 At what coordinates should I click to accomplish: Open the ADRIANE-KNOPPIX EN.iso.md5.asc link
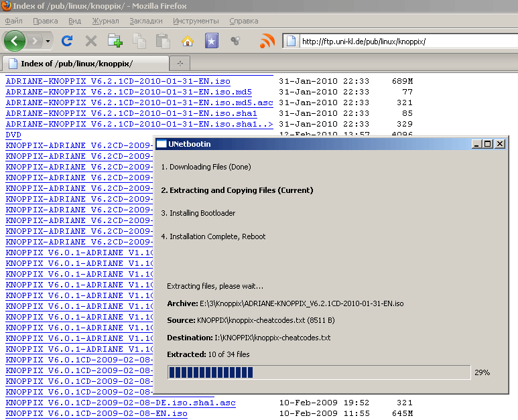[139, 102]
